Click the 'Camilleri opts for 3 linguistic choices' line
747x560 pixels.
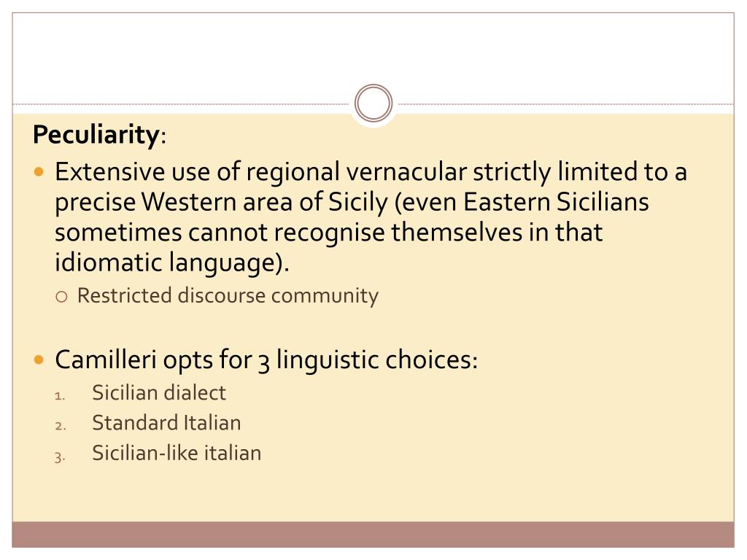point(266,360)
